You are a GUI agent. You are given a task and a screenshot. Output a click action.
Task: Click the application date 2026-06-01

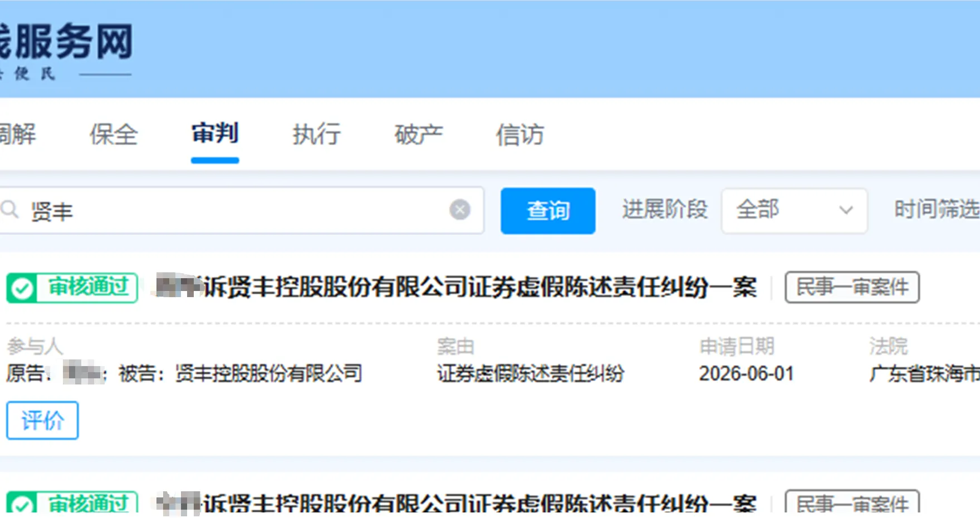tap(746, 373)
